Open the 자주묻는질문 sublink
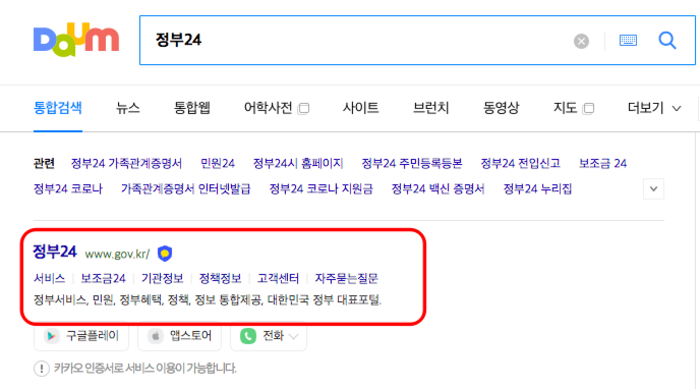Screen dimensions: 700x389 click(346, 278)
